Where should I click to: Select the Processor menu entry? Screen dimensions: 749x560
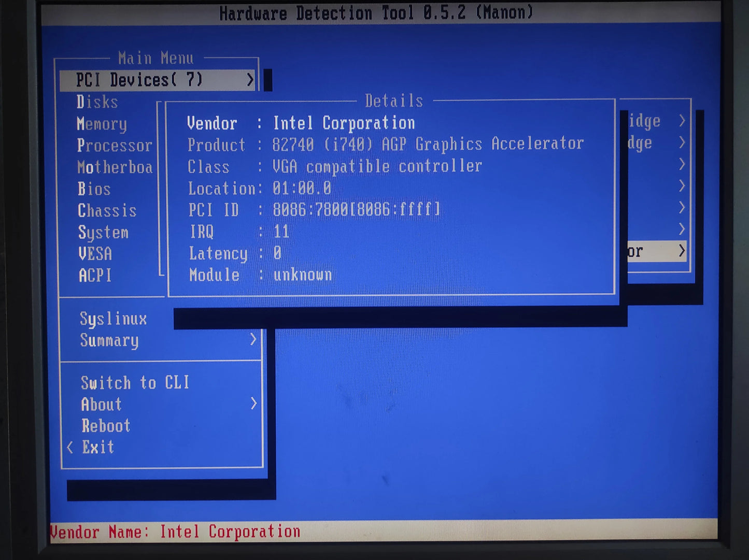click(115, 146)
